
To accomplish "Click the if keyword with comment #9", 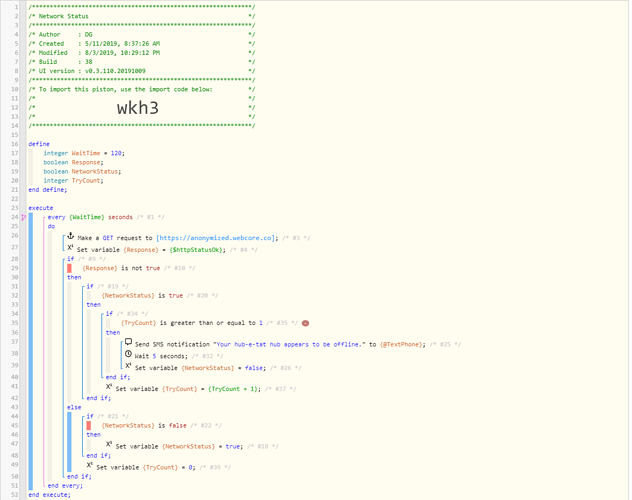I will point(71,259).
